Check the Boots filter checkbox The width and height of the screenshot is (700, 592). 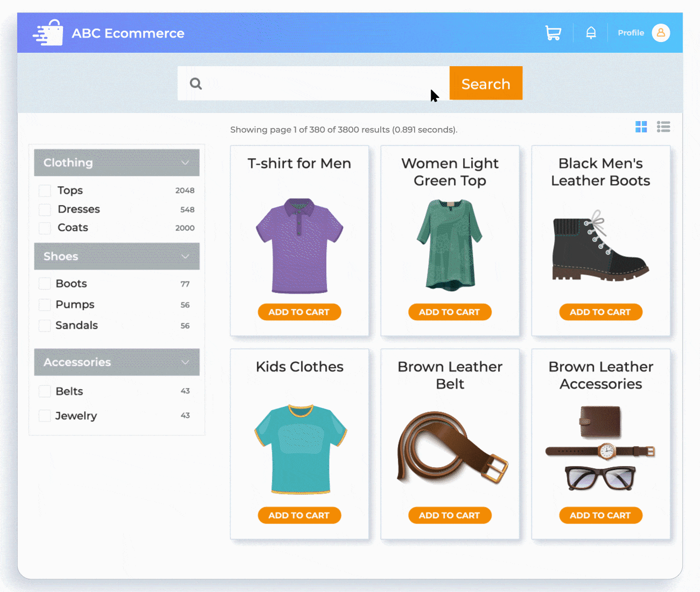coord(45,284)
